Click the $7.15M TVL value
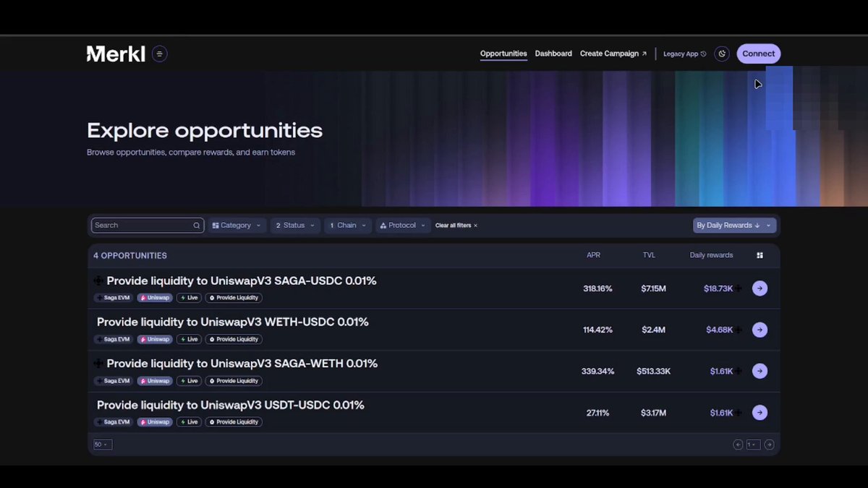Viewport: 868px width, 488px height. coord(653,288)
